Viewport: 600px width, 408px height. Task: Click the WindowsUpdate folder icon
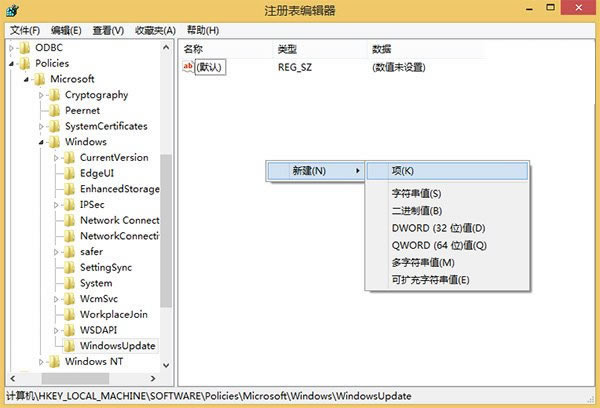pyautogui.click(x=69, y=346)
